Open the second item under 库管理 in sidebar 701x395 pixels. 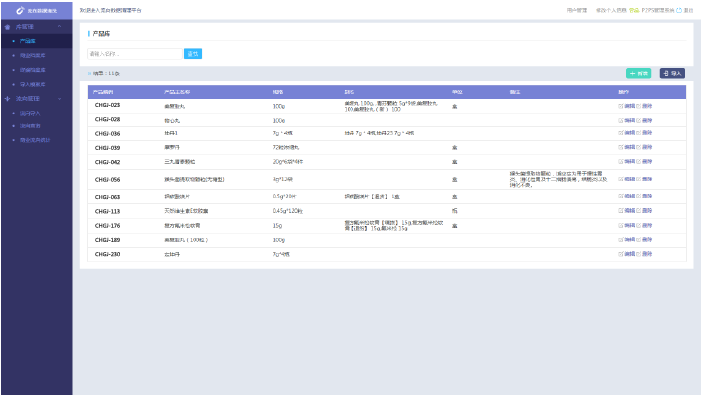33,55
